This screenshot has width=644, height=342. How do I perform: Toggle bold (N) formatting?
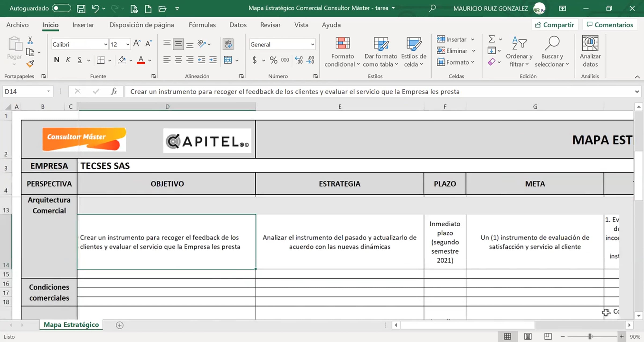click(x=56, y=60)
